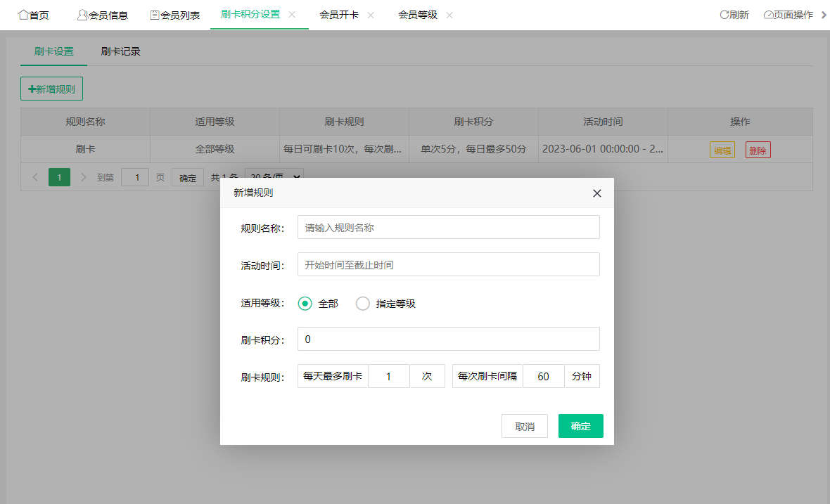Viewport: 830px width, 504px height.
Task: Click the 规则名称 input field
Action: click(448, 227)
